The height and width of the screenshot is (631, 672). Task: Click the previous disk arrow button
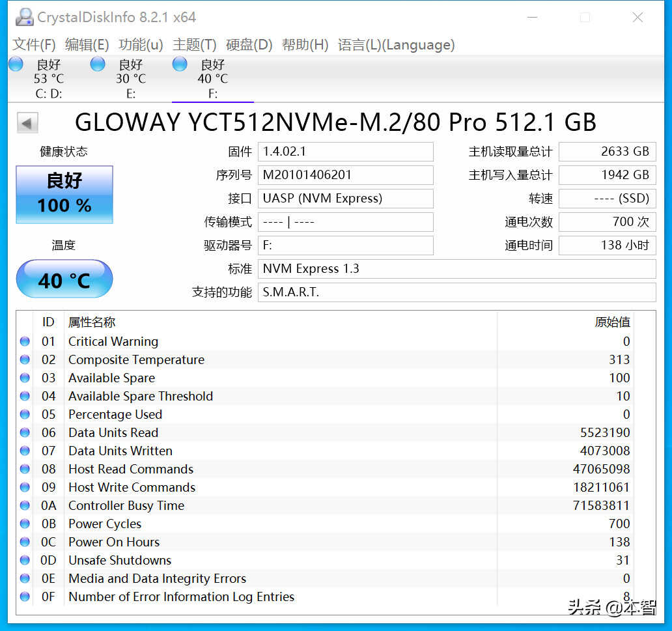[x=27, y=123]
